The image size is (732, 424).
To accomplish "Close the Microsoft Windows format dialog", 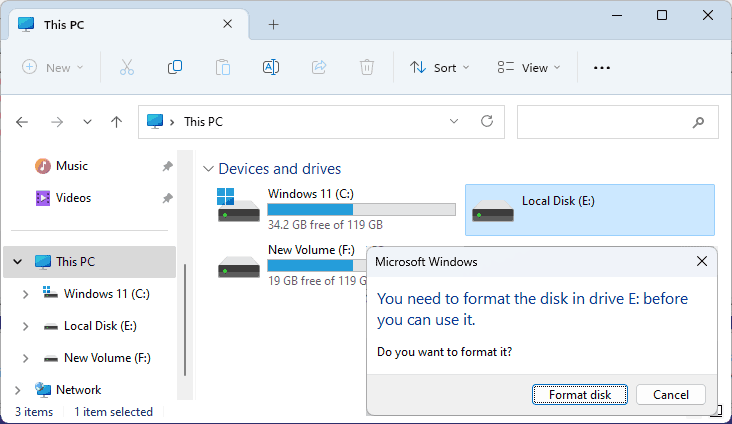I will (702, 261).
